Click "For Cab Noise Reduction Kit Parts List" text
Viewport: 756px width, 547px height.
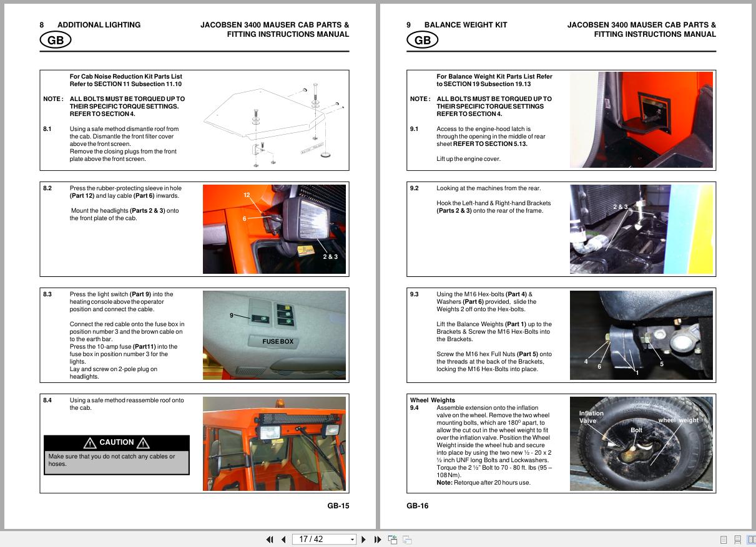(126, 77)
